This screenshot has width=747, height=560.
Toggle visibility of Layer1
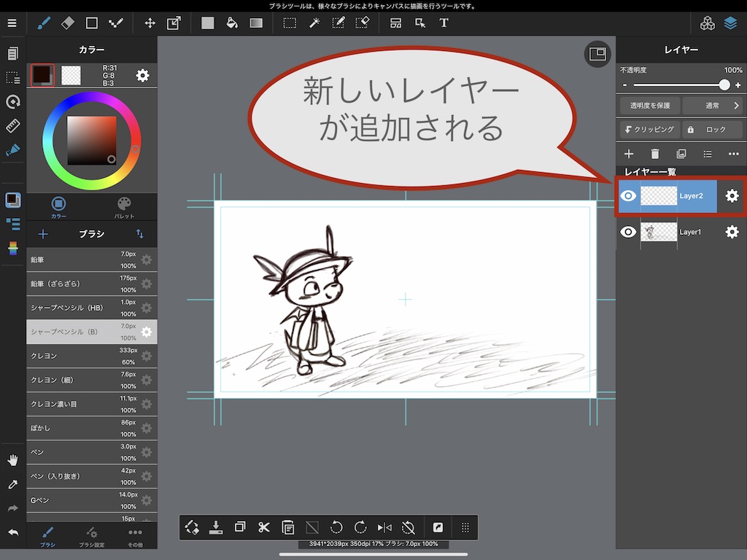coord(628,232)
